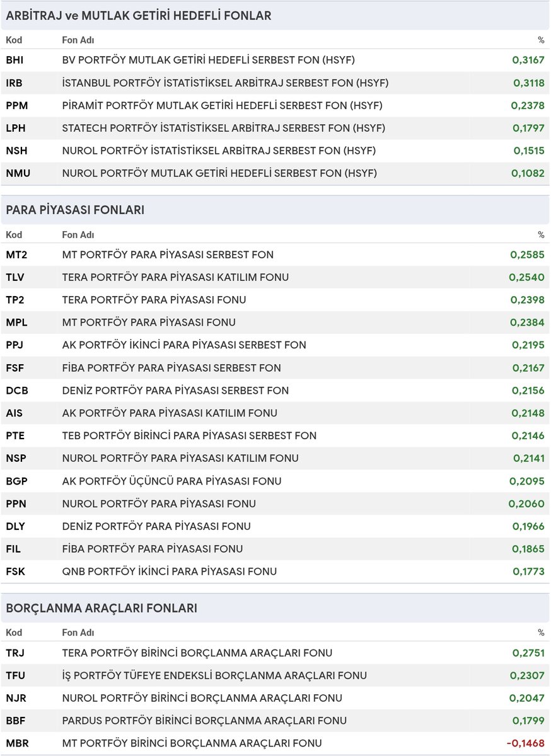The height and width of the screenshot is (756, 551).
Task: Select the 0,1515 return value
Action: pyautogui.click(x=529, y=151)
